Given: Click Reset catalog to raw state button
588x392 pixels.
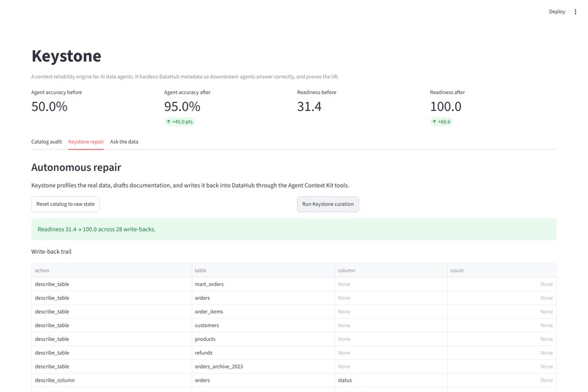Looking at the screenshot, I should coord(65,204).
